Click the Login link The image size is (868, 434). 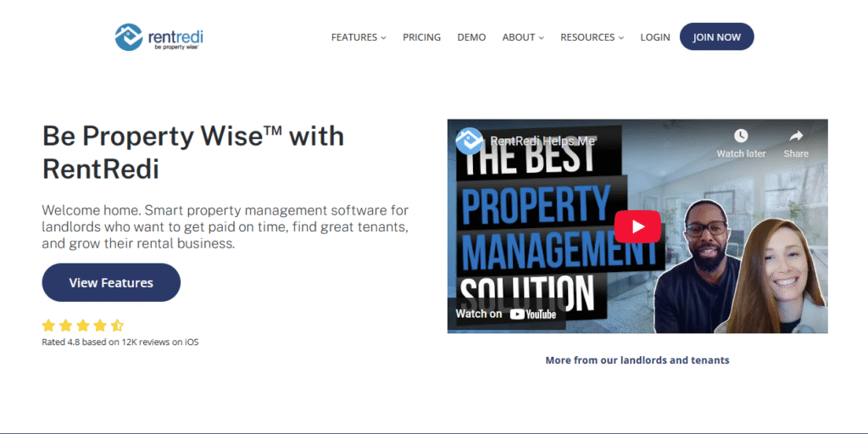pos(654,37)
